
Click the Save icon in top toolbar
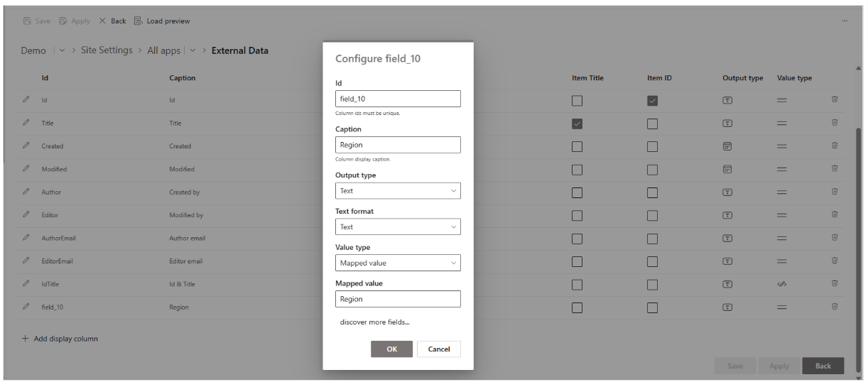coord(28,21)
